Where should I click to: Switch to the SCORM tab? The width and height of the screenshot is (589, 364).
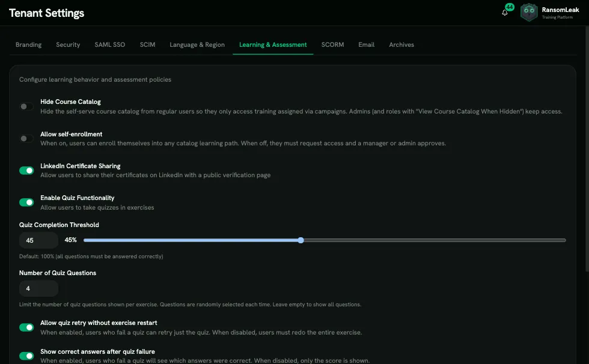click(332, 44)
